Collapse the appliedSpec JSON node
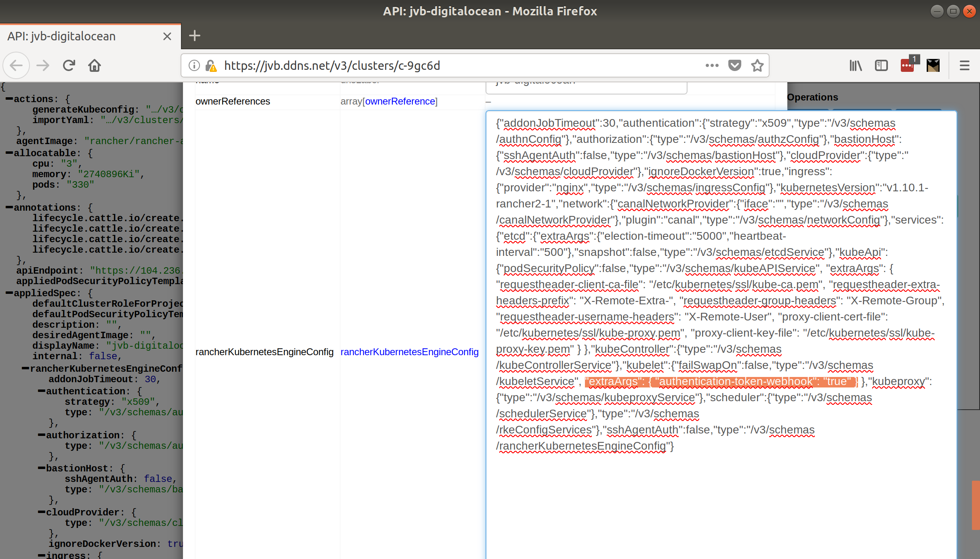 tap(9, 293)
